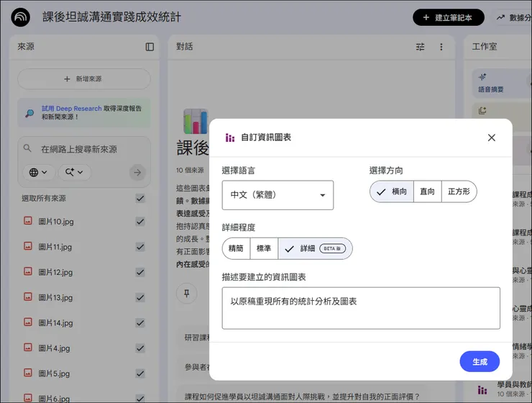Click the pin icon in the conversation
This screenshot has width=532, height=403.
(x=187, y=294)
